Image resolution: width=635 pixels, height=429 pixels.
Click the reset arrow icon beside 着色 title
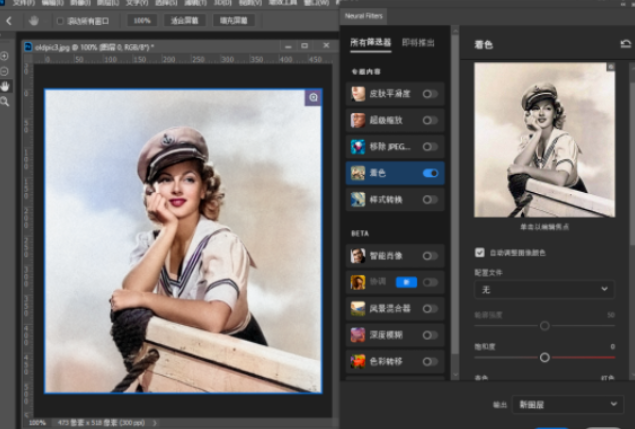(x=625, y=43)
